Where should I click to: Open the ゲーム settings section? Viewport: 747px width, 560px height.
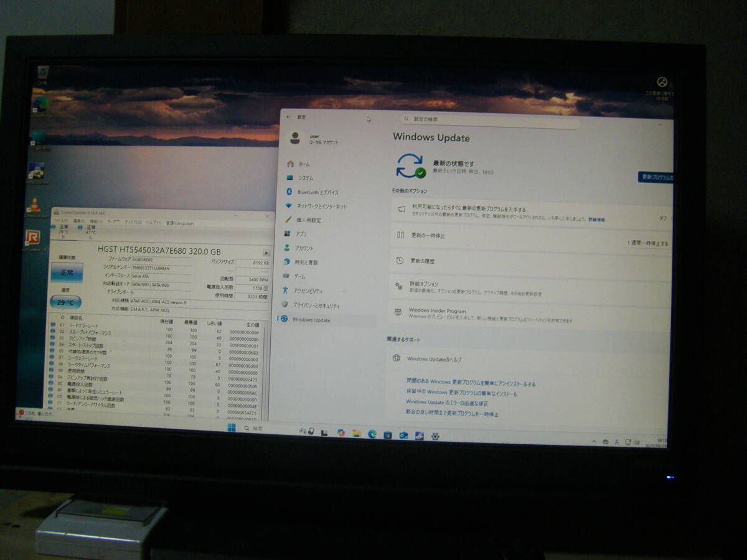[294, 276]
